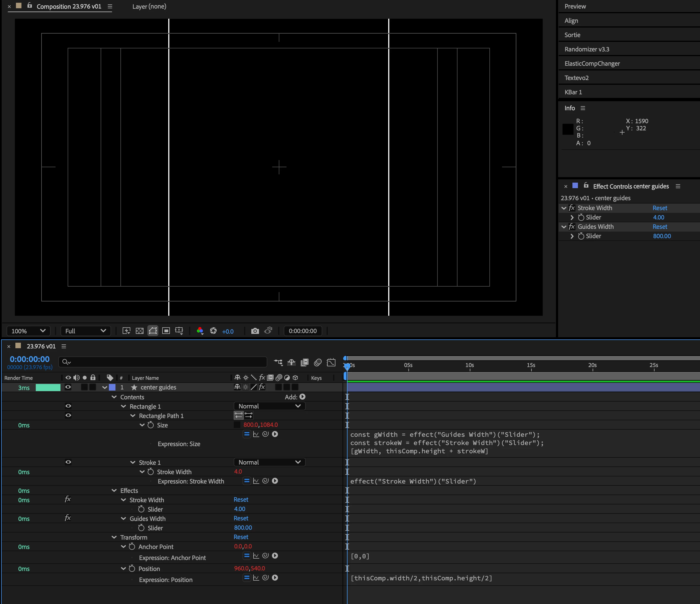Toggle visibility of Stroke 1

68,462
